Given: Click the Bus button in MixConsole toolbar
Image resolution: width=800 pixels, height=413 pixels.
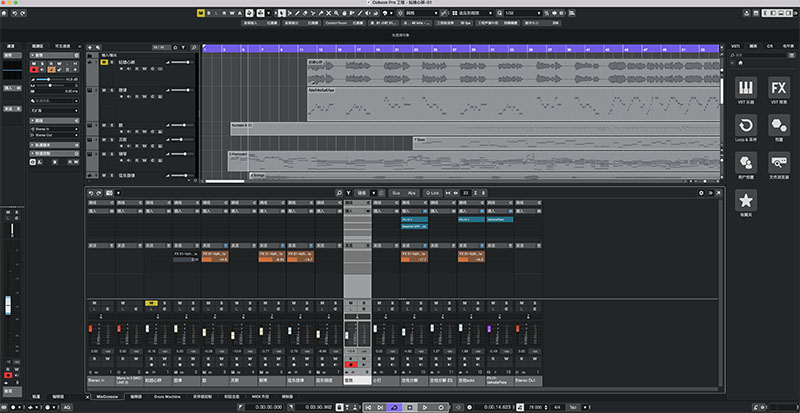Looking at the screenshot, I should click(x=395, y=193).
